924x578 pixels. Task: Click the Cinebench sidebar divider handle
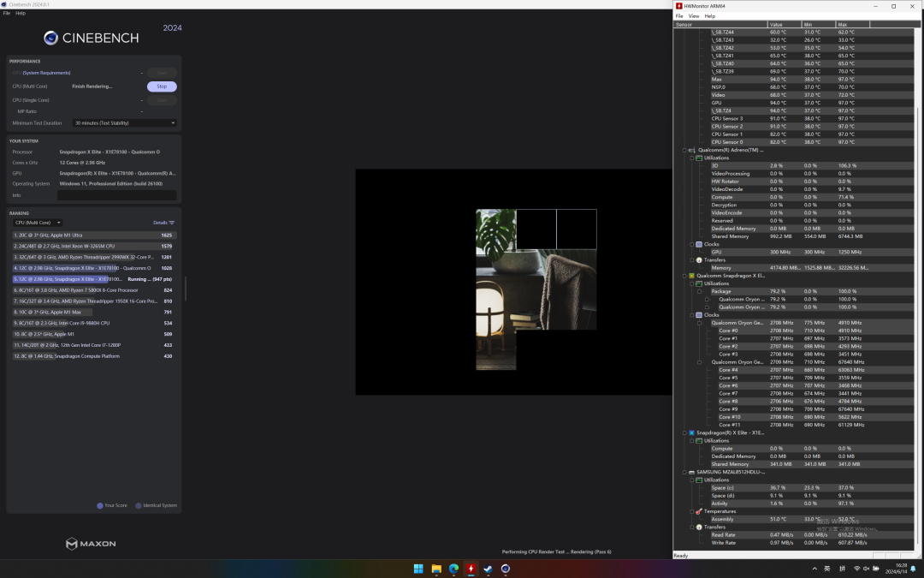(x=186, y=289)
